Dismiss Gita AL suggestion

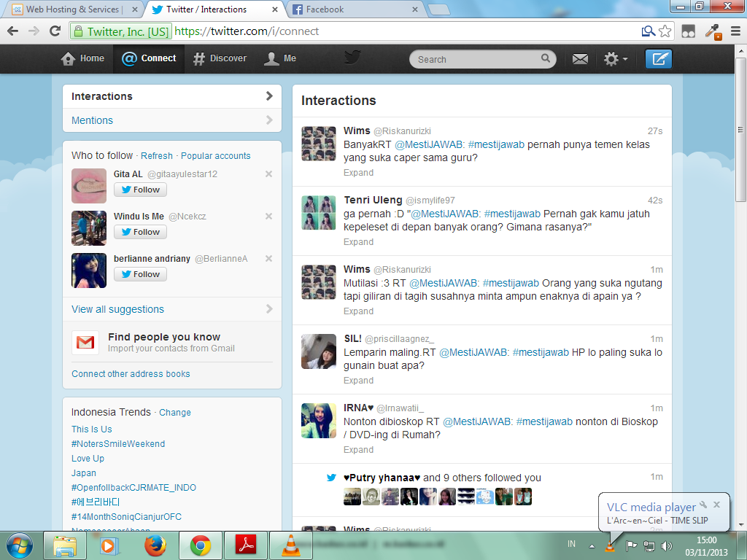click(268, 174)
